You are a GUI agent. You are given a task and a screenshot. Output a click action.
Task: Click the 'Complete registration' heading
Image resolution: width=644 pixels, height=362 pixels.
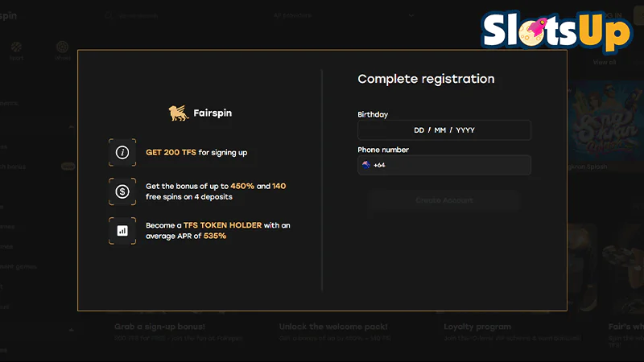tap(426, 79)
